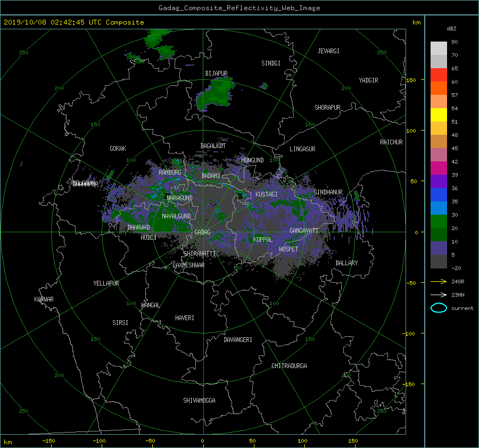The image size is (479, 448).
Task: Click the YADGIR city label
Action: click(368, 80)
